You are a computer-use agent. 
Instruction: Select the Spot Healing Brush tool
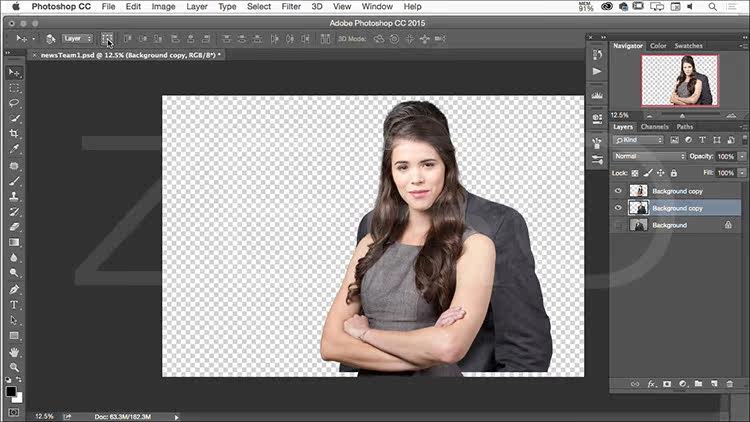14,166
